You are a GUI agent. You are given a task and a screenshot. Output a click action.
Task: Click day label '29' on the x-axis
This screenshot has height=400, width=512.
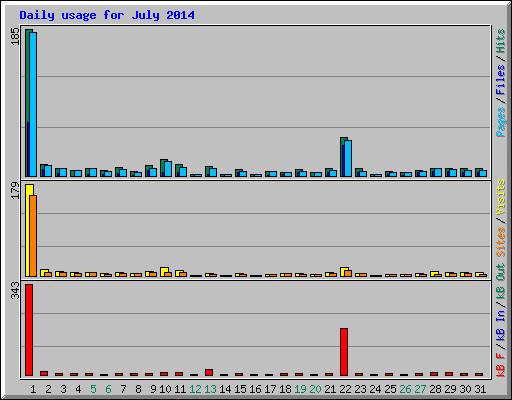pos(450,389)
